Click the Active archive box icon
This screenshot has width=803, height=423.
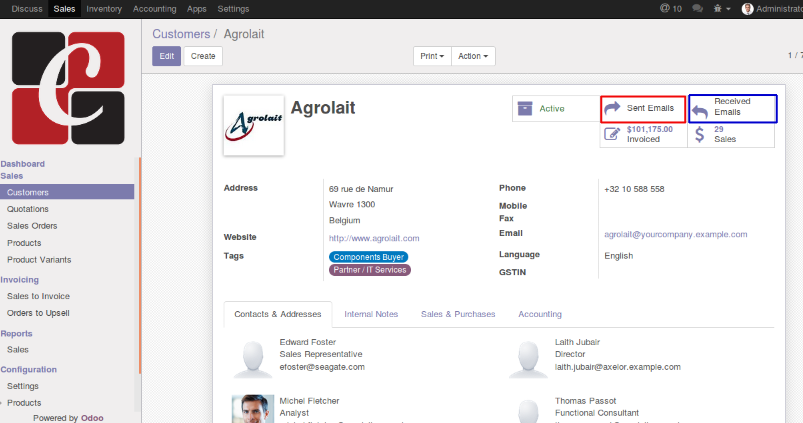pos(525,108)
